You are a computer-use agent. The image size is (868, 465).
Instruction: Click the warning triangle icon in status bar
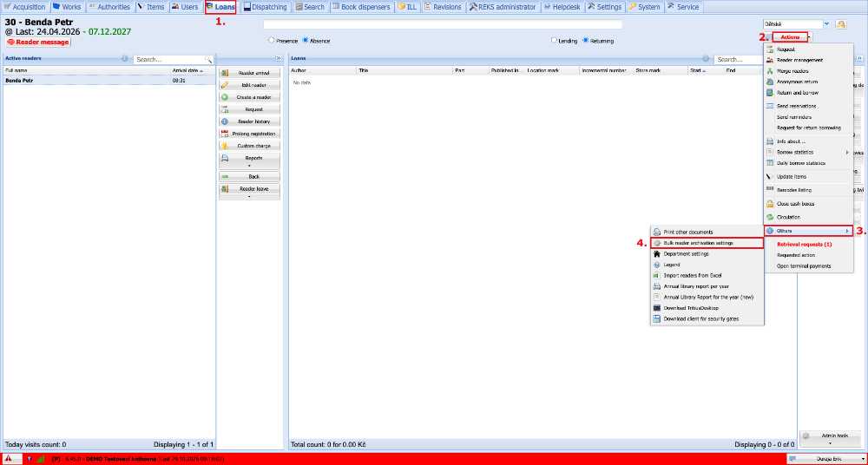pos(9,459)
